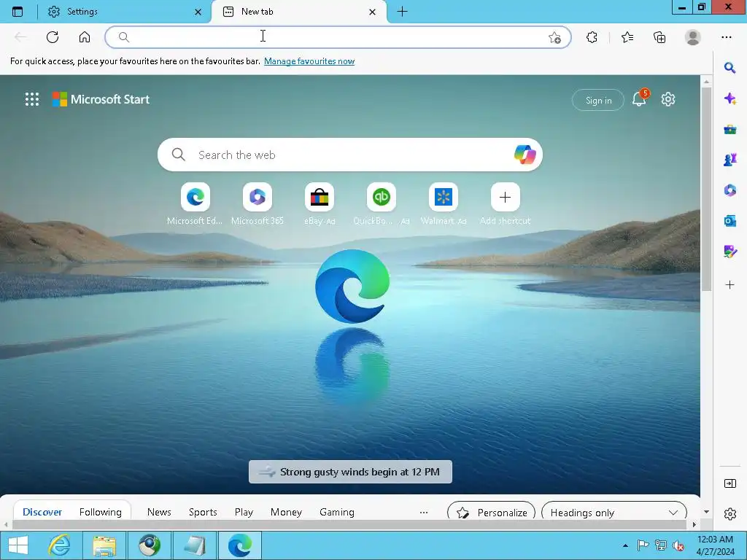
Task: Refresh the page
Action: point(53,37)
